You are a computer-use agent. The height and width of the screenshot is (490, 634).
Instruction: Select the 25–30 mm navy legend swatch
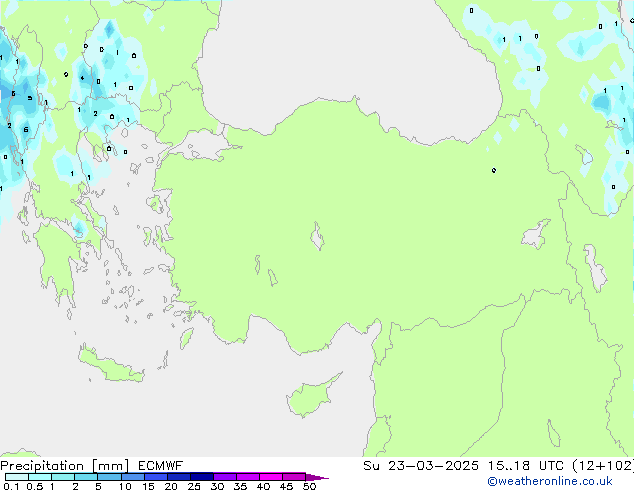pyautogui.click(x=202, y=477)
